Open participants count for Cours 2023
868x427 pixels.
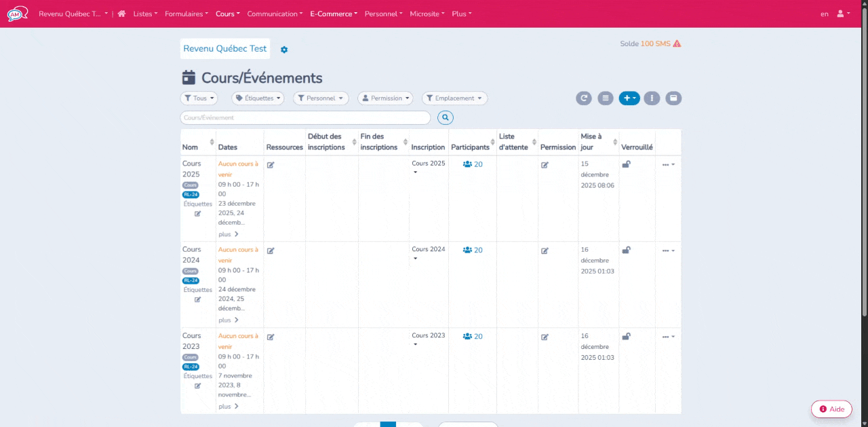pos(473,337)
